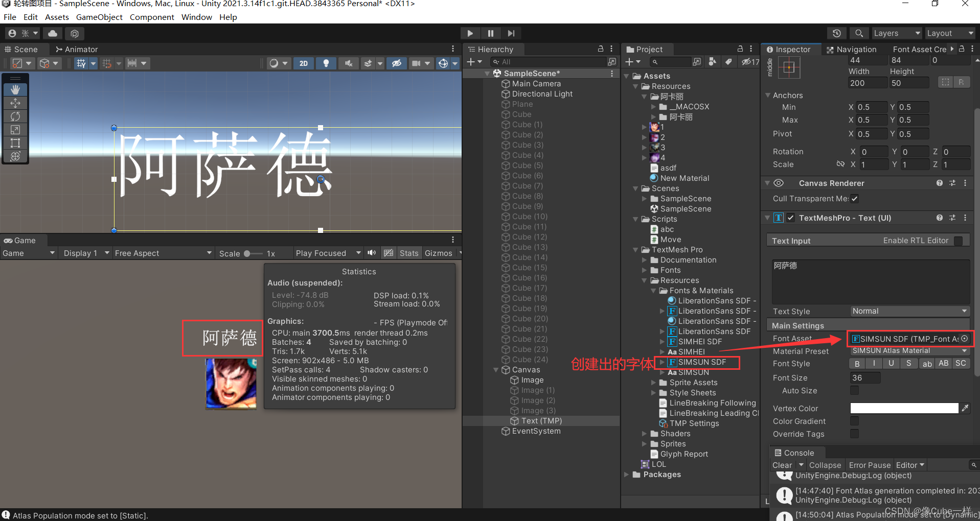Screen dimensions: 980x521
Task: Open the undo history icon
Action: [837, 33]
